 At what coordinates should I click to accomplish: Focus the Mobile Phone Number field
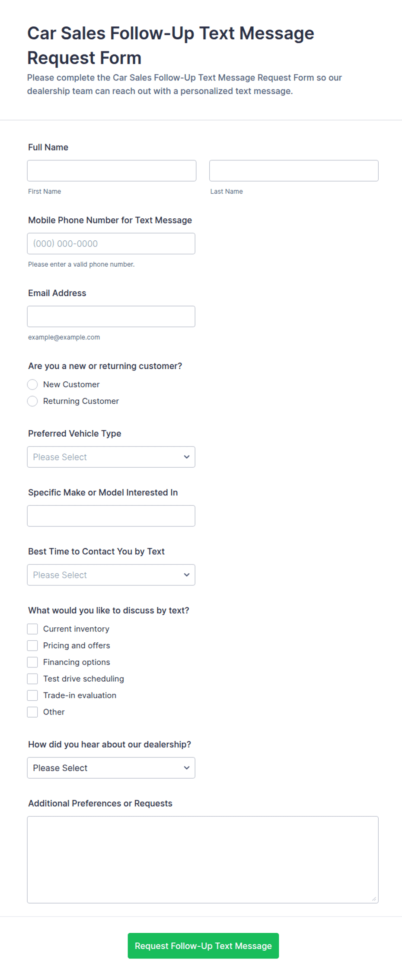pyautogui.click(x=111, y=244)
